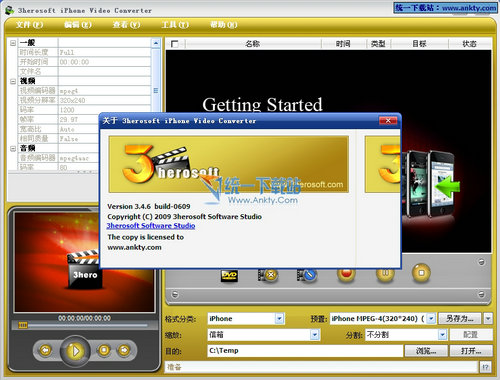Click the 开始时间 value '00:00:00'

74,62
